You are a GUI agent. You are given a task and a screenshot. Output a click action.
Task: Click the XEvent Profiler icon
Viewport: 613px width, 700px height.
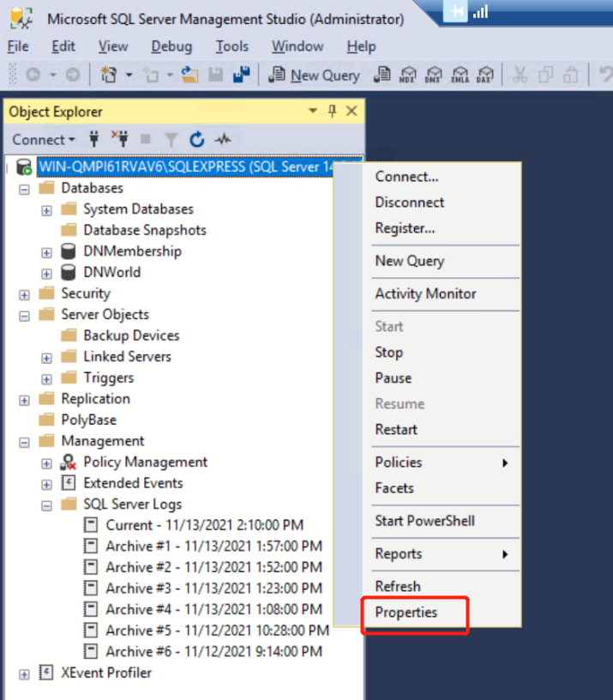(46, 673)
